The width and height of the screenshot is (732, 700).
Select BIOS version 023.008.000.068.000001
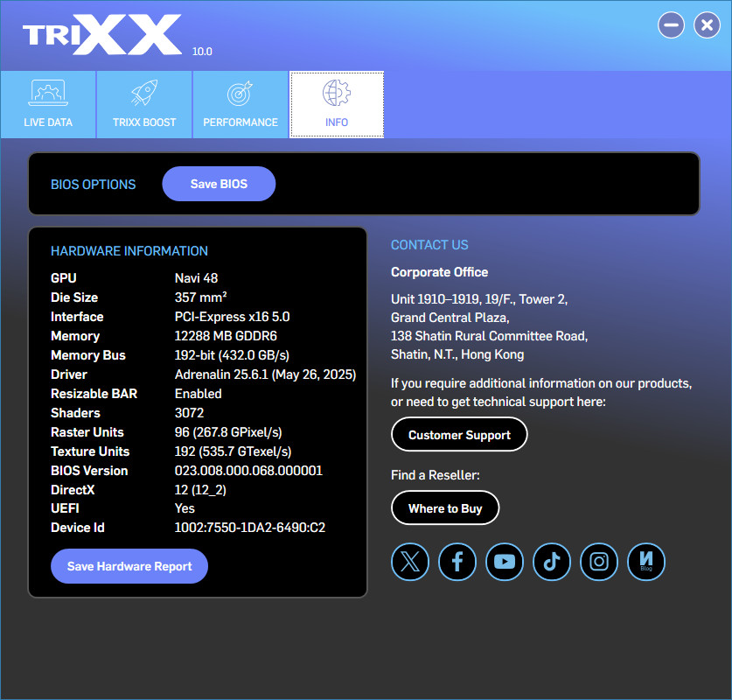pyautogui.click(x=248, y=470)
